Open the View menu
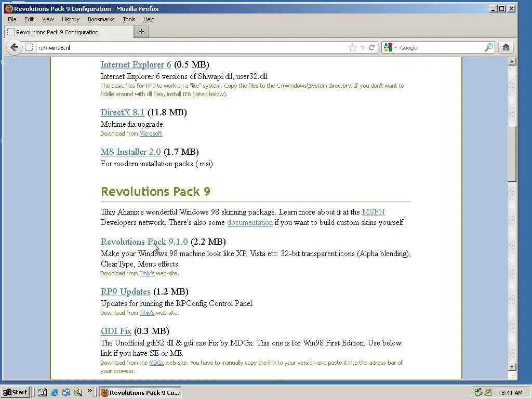The image size is (532, 399). (x=48, y=19)
